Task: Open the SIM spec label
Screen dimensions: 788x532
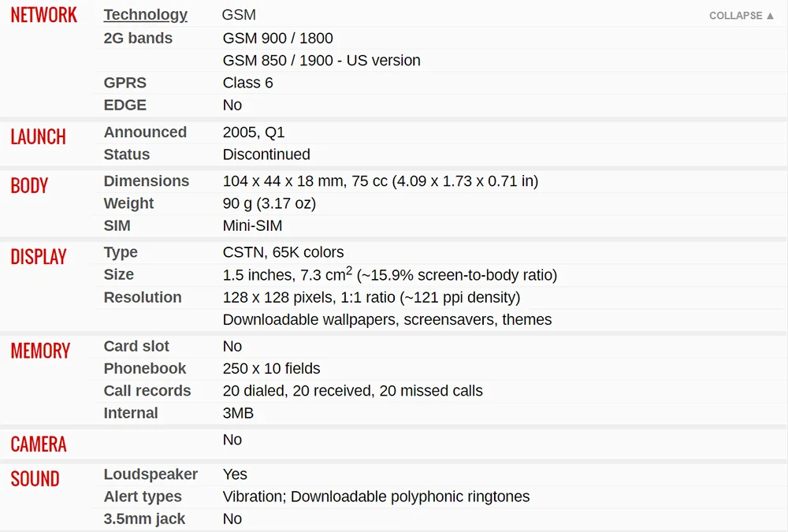Action: tap(117, 225)
